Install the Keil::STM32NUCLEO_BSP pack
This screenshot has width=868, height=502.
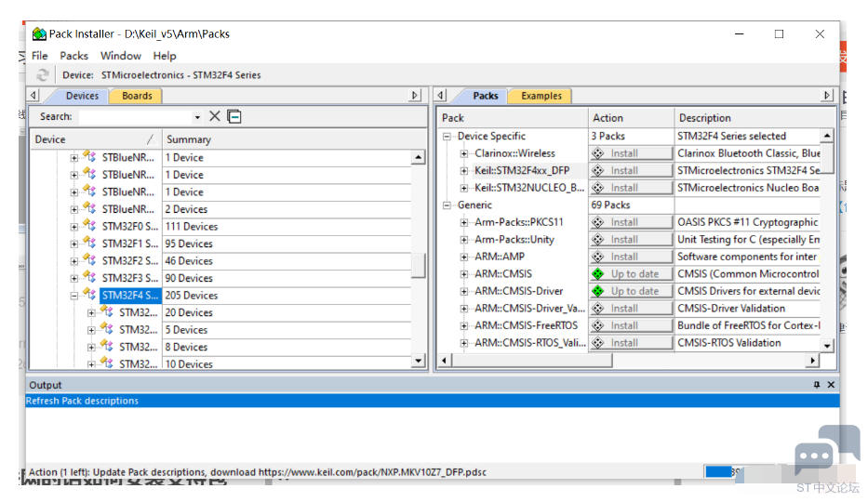click(x=631, y=188)
